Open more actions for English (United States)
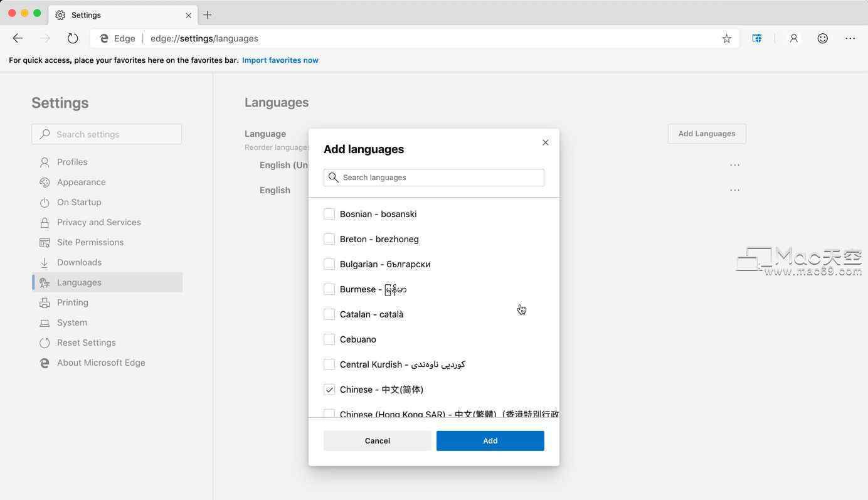The width and height of the screenshot is (868, 500). pos(734,165)
